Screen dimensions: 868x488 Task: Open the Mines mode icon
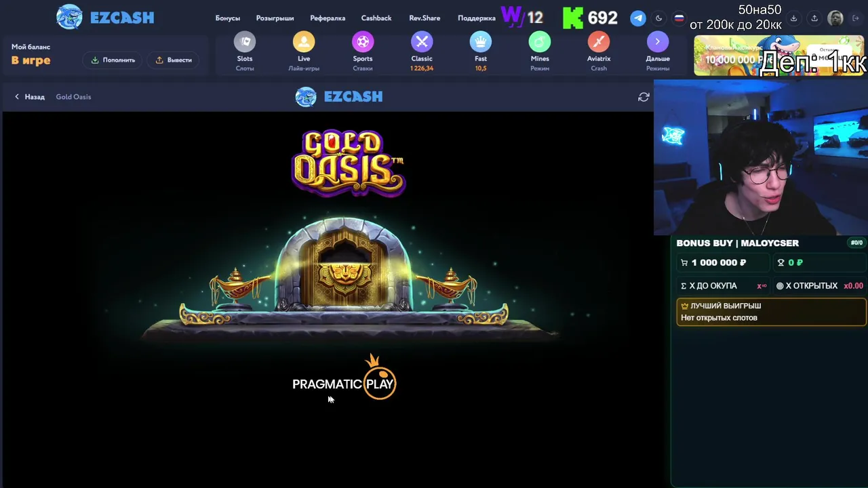point(540,42)
